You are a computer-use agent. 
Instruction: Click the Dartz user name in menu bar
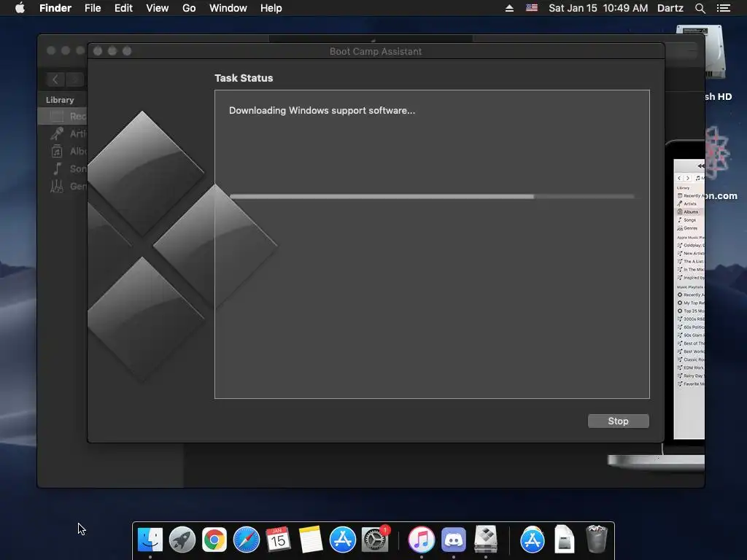pyautogui.click(x=670, y=8)
